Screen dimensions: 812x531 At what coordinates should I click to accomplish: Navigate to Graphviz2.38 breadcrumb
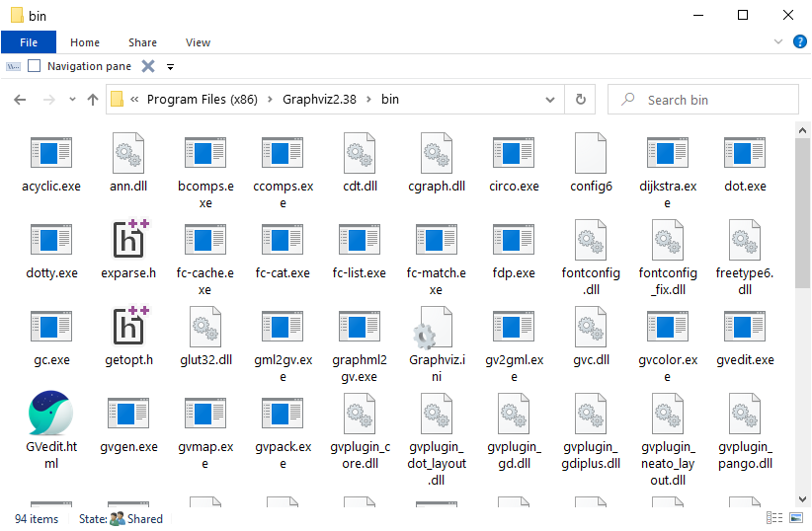coord(319,100)
